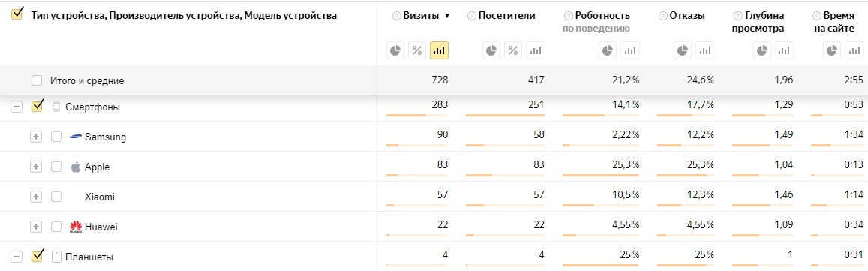Click bar chart icon under Отказы
This screenshot has width=868, height=271.
(704, 50)
